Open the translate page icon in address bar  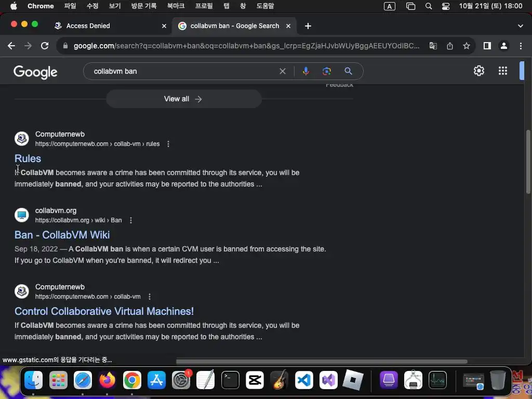point(433,46)
